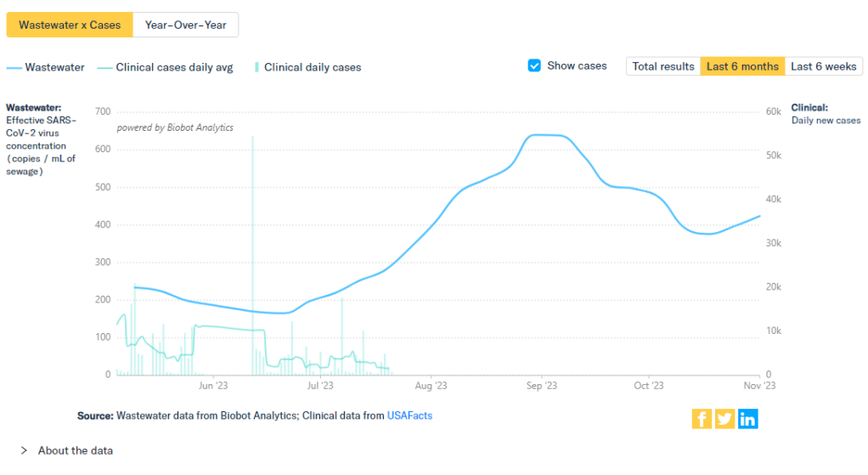Click the Nov '23 x-axis label
This screenshot has width=868, height=475.
758,386
